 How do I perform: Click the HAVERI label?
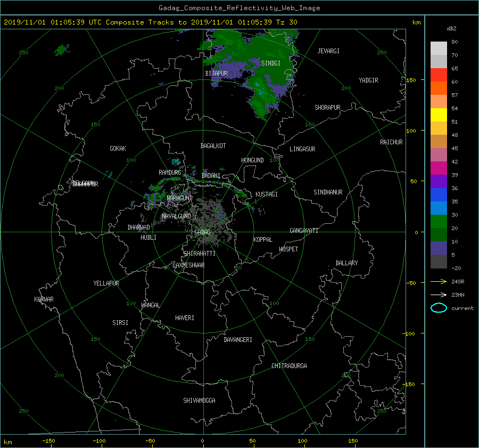[185, 319]
